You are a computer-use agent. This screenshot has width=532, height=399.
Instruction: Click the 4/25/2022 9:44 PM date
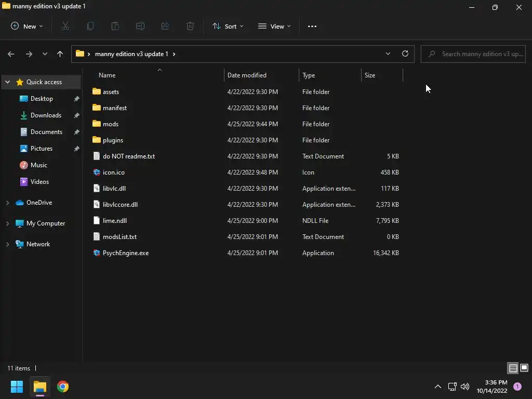coord(252,124)
